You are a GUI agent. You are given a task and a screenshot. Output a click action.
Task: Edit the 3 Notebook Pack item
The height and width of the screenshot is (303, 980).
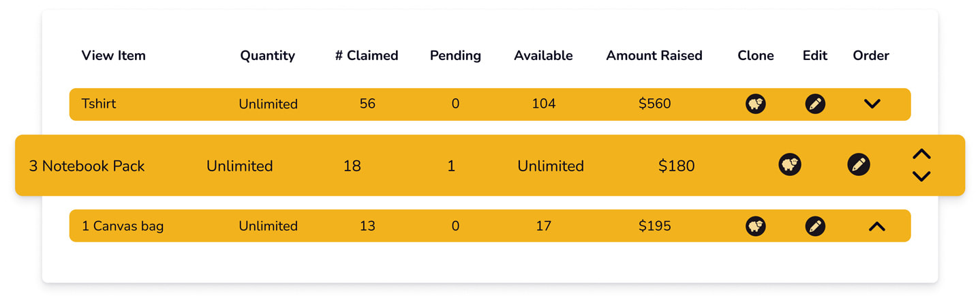[859, 164]
